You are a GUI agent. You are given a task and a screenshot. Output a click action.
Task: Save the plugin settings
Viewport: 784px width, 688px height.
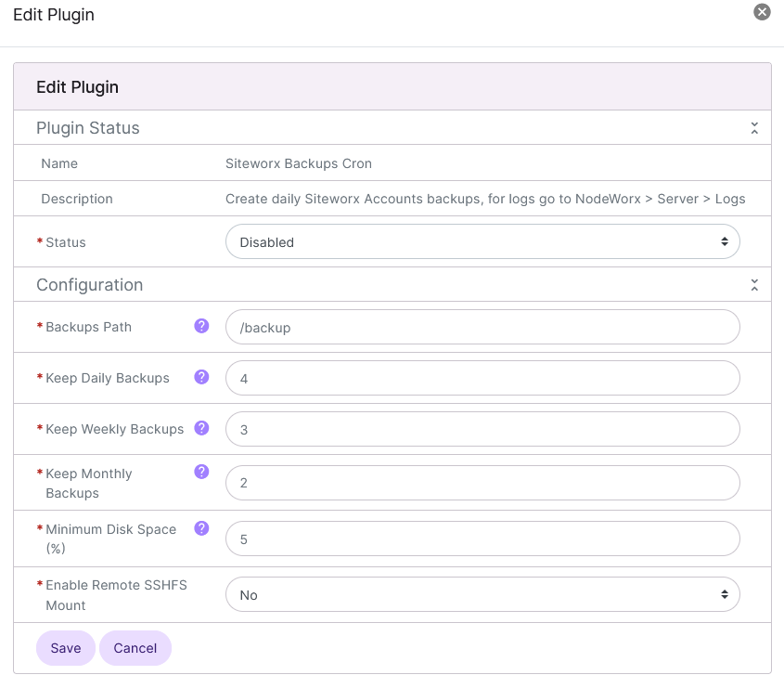[65, 648]
